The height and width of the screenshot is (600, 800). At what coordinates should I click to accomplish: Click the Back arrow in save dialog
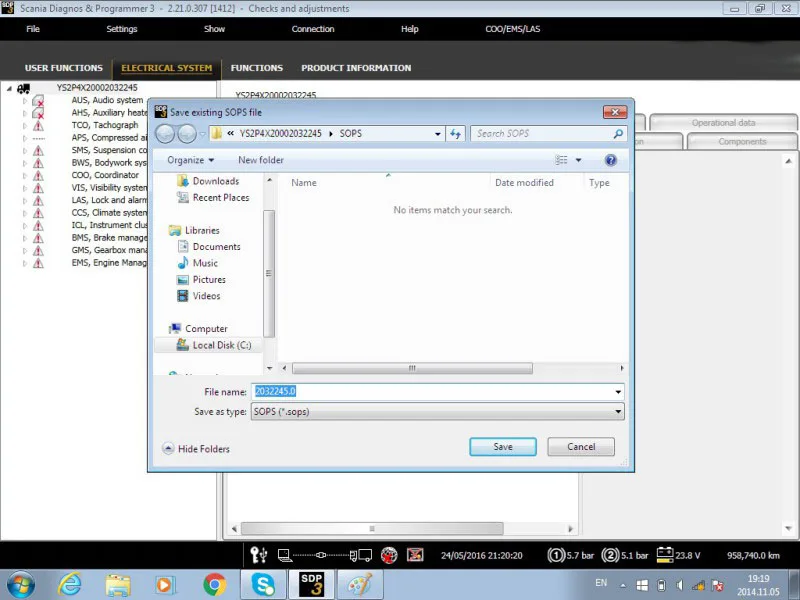[165, 134]
